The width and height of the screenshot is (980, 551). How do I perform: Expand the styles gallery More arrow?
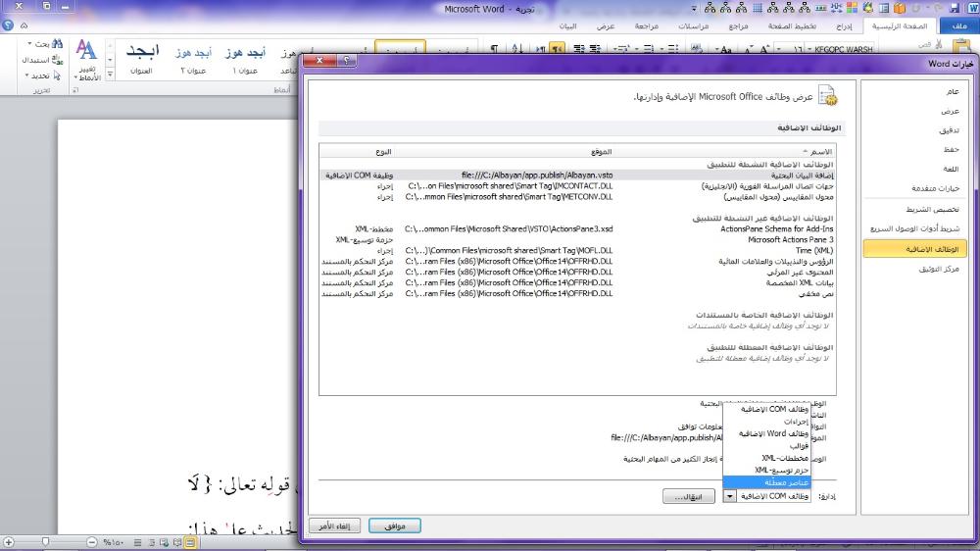(110, 75)
